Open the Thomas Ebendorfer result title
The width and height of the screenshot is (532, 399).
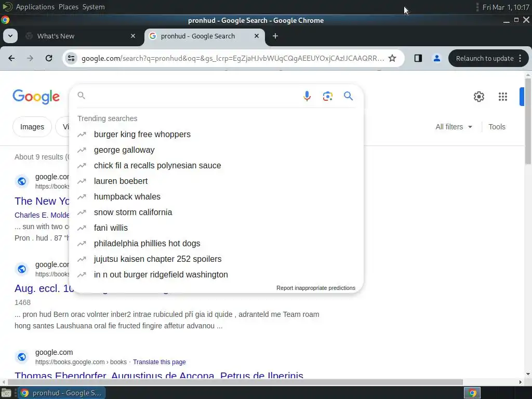pos(159,375)
